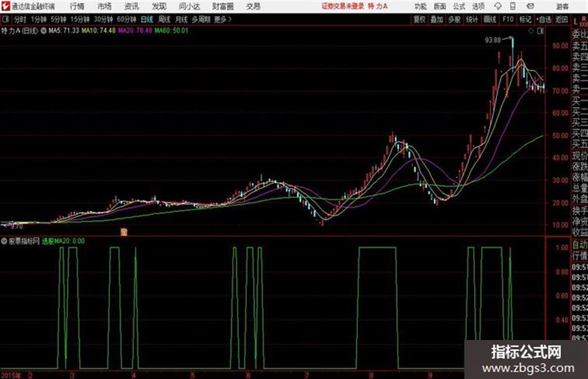Click the 股票指标网 sub-chart title
The height and width of the screenshot is (379, 588).
[x=24, y=241]
